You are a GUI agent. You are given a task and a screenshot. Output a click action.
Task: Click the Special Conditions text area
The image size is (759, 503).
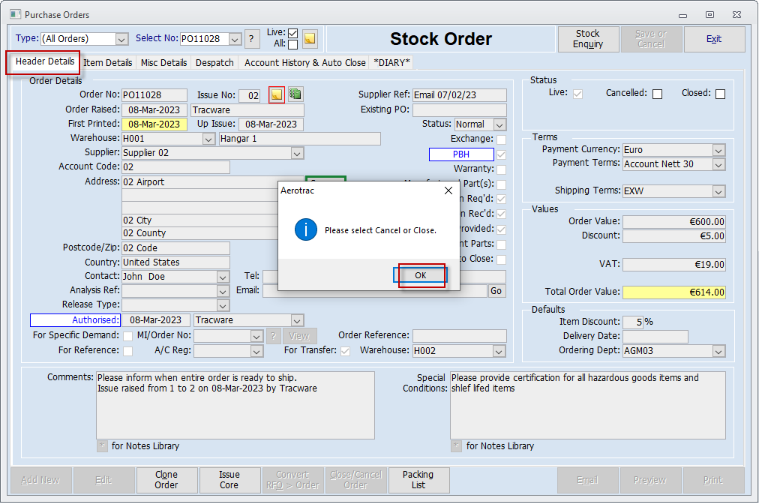point(588,405)
